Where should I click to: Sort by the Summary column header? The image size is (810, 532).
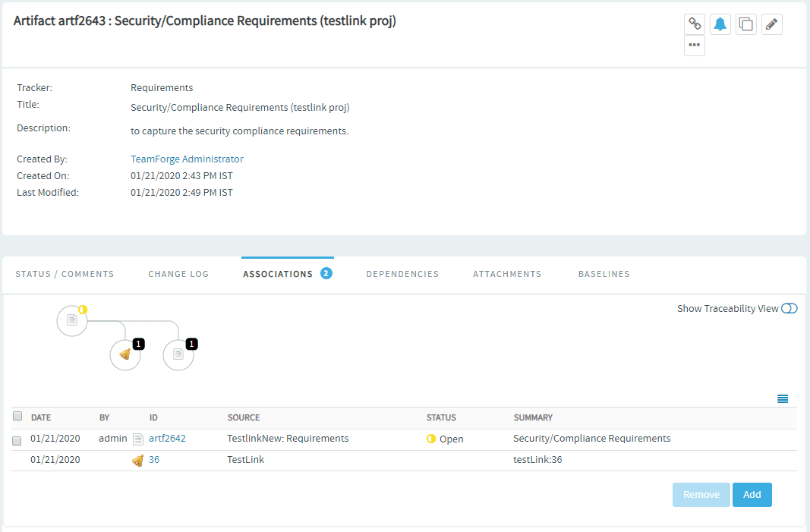tap(533, 418)
